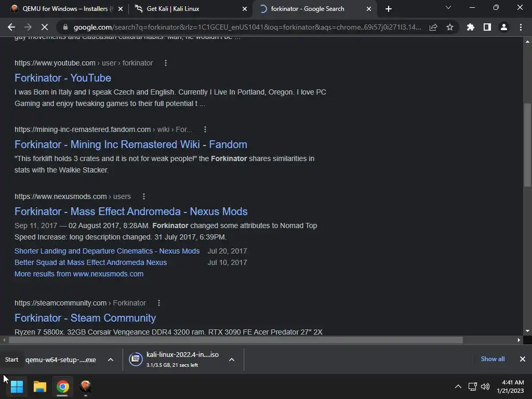Open options for the YouTube result

pos(166,63)
